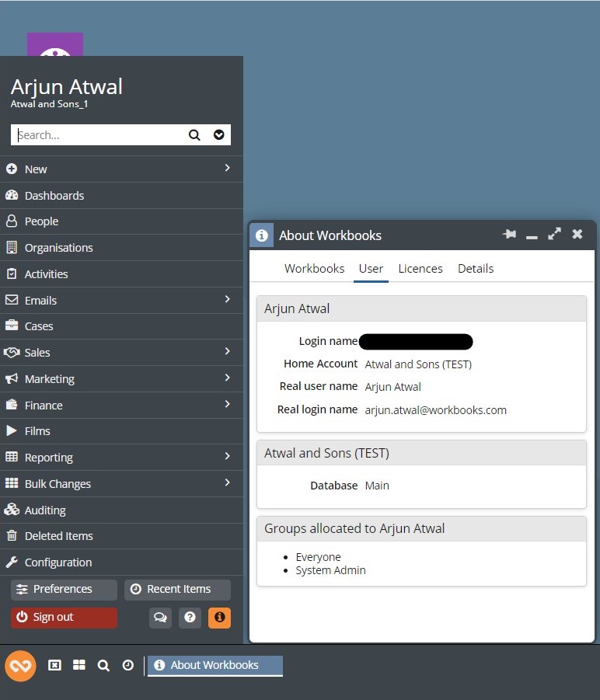Open the help question mark icon
Screen dimensions: 600x700
(190, 618)
